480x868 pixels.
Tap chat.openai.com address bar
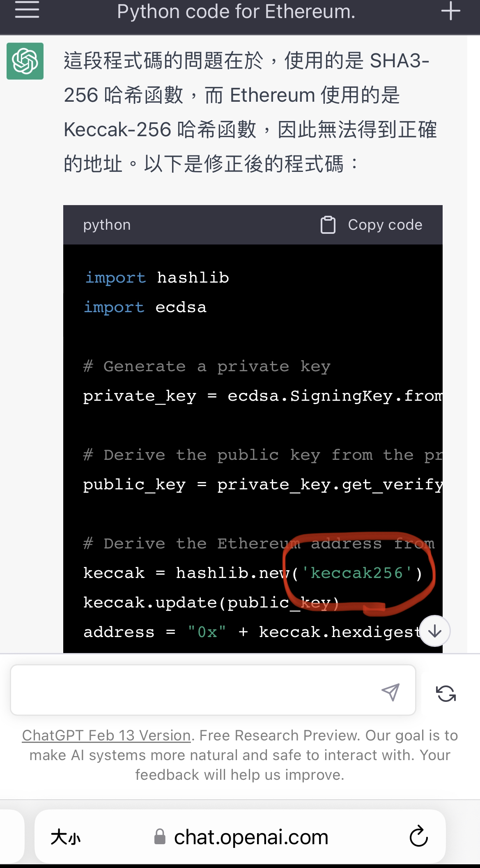coord(240,836)
